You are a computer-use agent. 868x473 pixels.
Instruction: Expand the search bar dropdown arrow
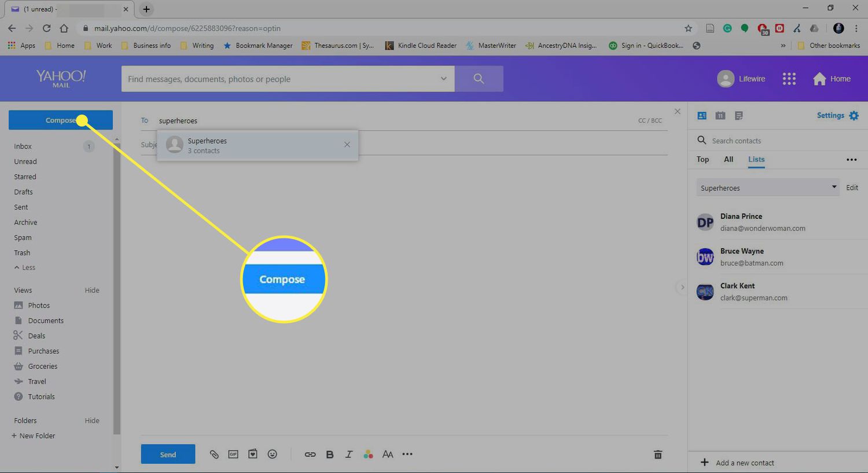coord(443,78)
